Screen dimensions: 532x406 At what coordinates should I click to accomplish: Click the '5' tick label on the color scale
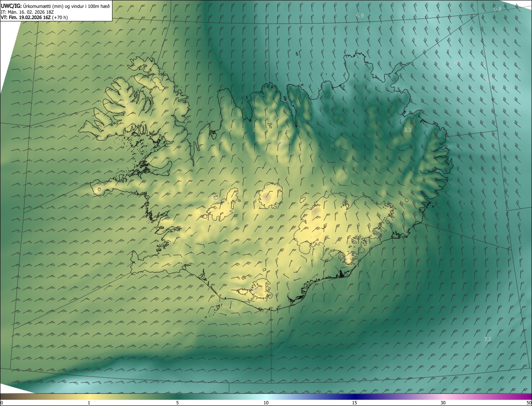tap(177, 403)
